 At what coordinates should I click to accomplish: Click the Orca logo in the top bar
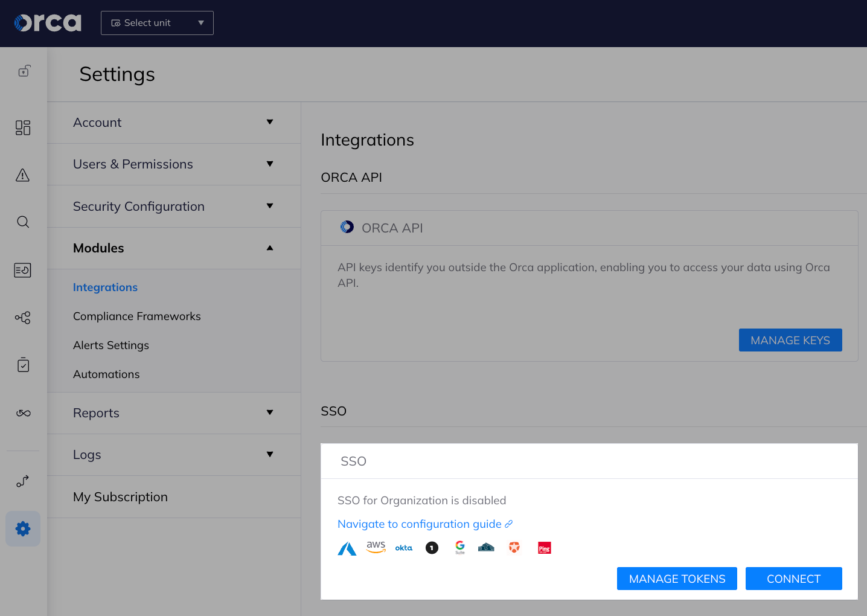tap(47, 23)
